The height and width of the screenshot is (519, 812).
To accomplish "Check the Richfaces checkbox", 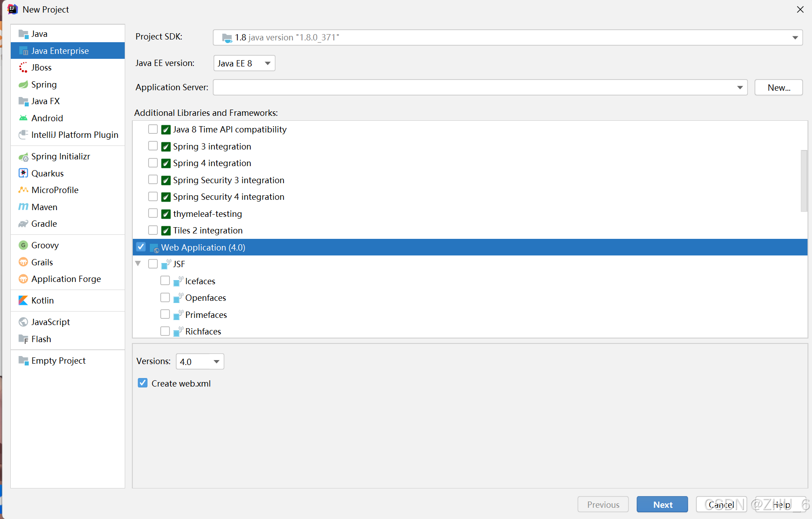I will coord(165,331).
